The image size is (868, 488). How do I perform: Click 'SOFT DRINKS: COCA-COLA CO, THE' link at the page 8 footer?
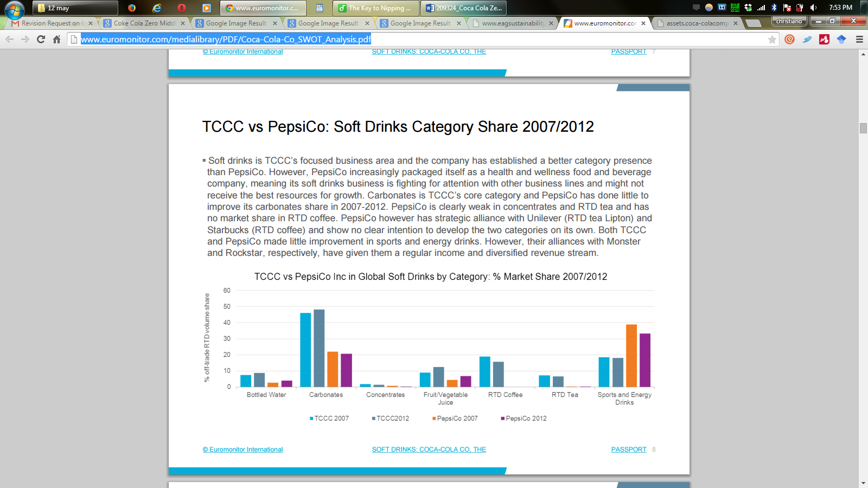[429, 450]
